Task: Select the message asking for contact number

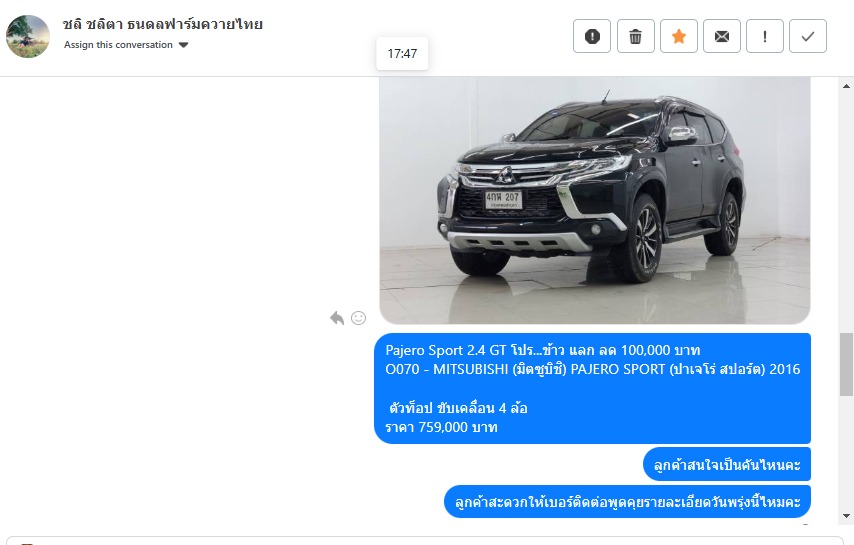Action: 627,501
